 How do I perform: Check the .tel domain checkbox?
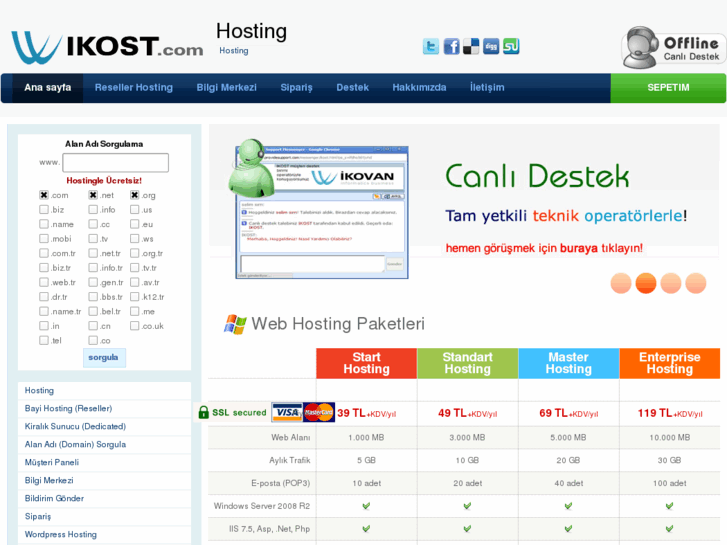pyautogui.click(x=44, y=340)
